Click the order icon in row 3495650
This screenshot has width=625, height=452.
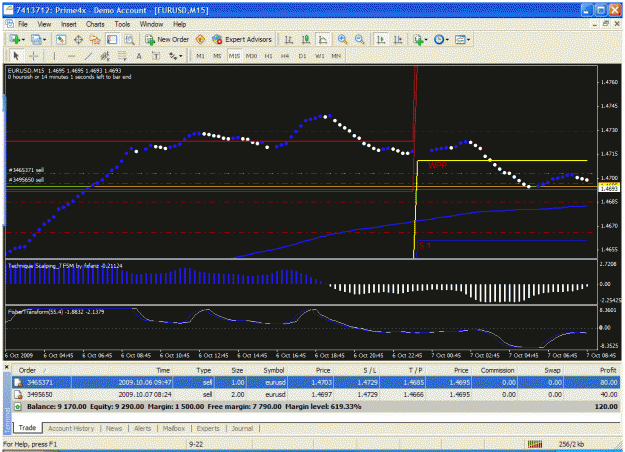(x=18, y=395)
